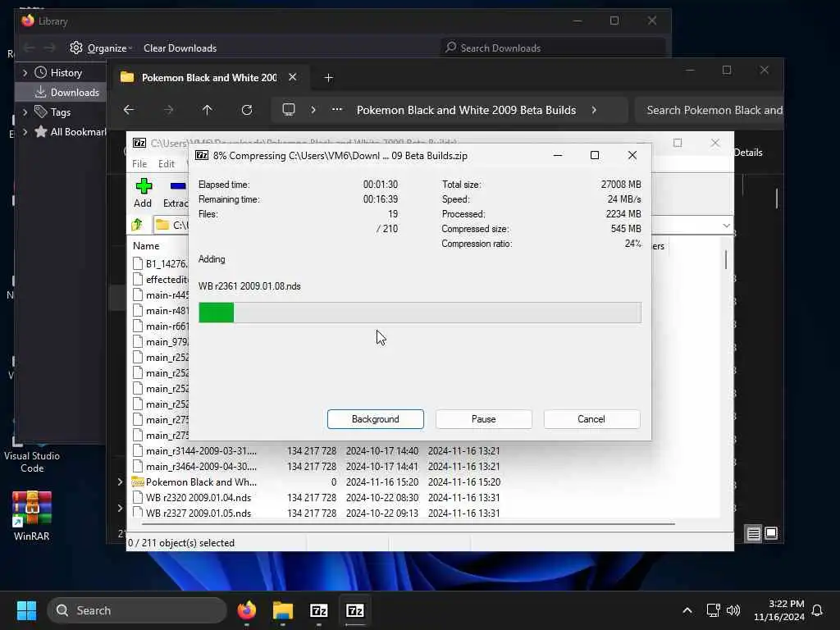Open File Explorer from taskbar
This screenshot has height=630, width=840.
coord(283,610)
